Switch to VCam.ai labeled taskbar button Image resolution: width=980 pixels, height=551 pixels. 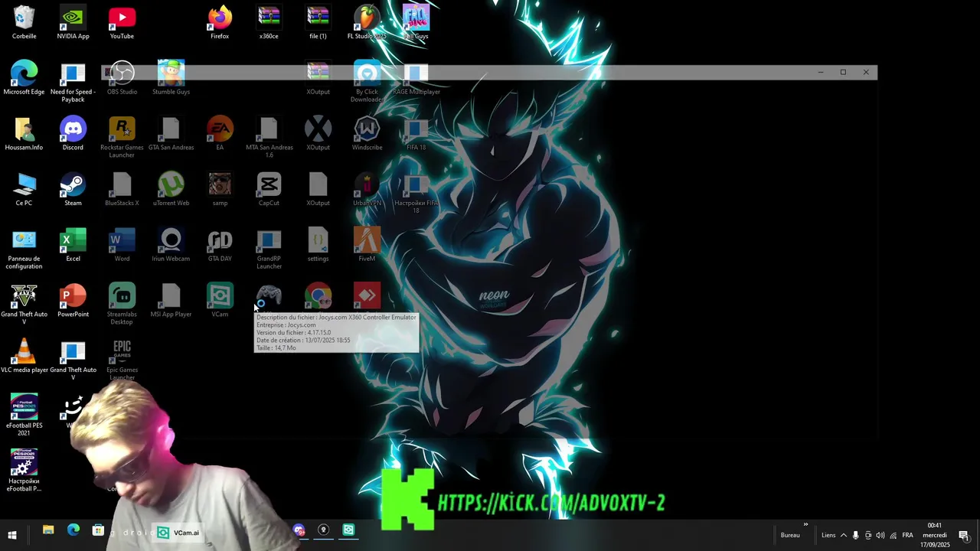pos(179,533)
